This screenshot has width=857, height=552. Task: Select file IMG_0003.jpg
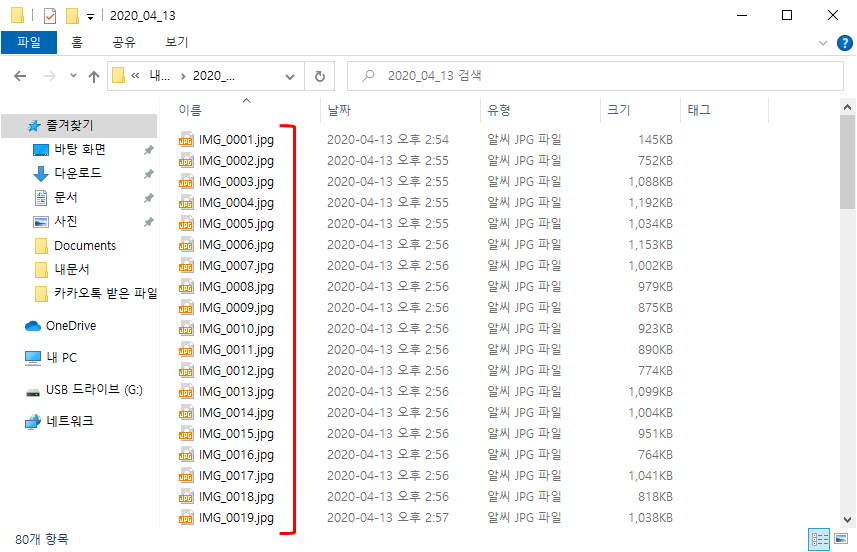tap(236, 182)
